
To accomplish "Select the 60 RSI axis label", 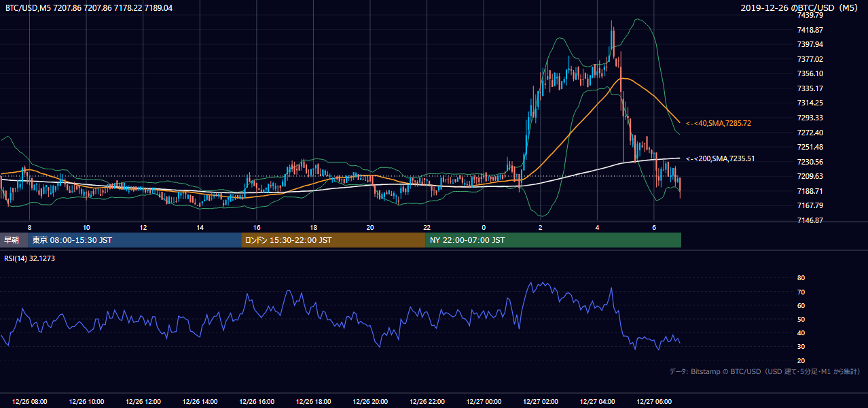I will (801, 305).
